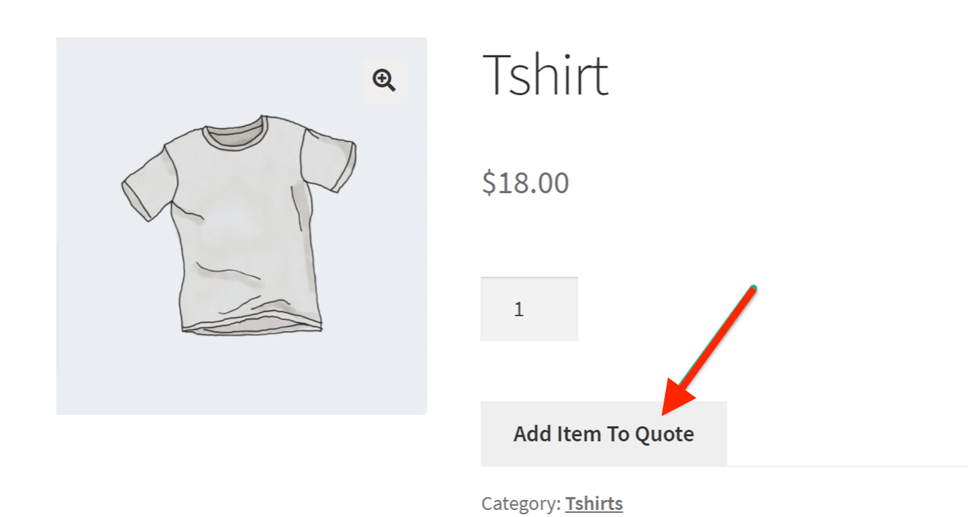Click the tail end of the red arrow
The height and width of the screenshot is (517, 980).
(752, 289)
